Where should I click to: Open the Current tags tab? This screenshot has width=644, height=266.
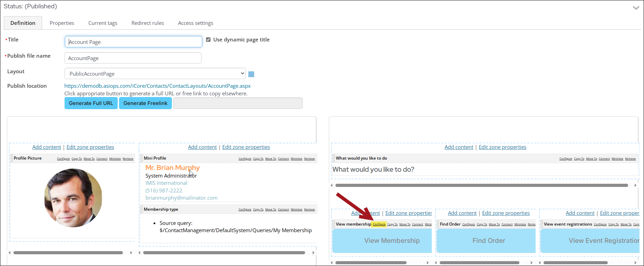(x=103, y=23)
